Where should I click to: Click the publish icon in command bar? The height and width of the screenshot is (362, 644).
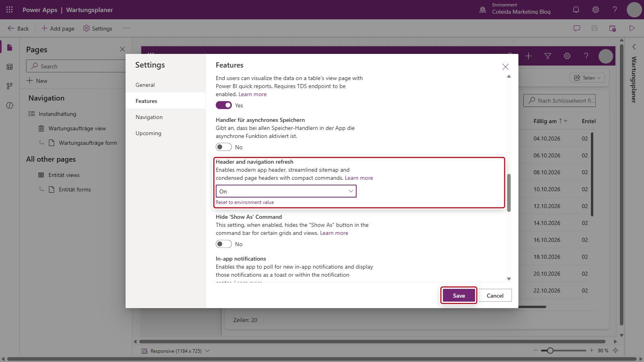613,28
